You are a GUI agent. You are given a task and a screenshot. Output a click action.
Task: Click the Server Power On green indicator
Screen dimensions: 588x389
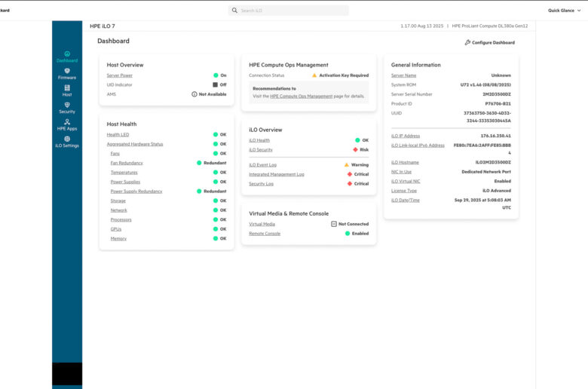tap(215, 75)
